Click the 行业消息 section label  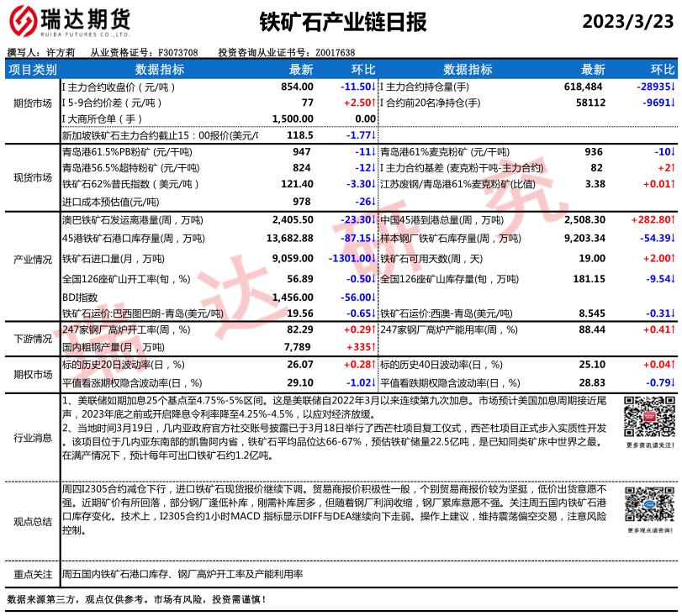coord(32,437)
